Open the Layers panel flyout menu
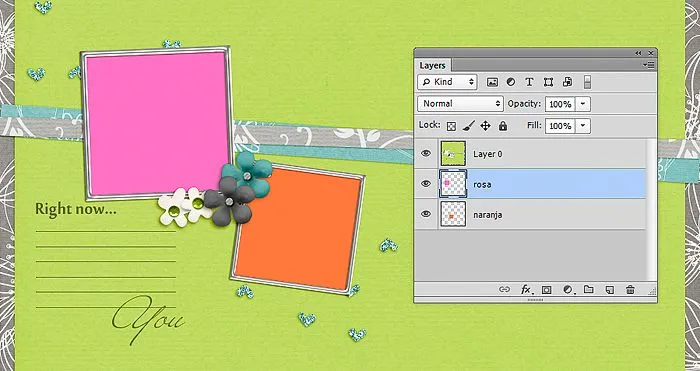Image resolution: width=700 pixels, height=371 pixels. pyautogui.click(x=649, y=65)
